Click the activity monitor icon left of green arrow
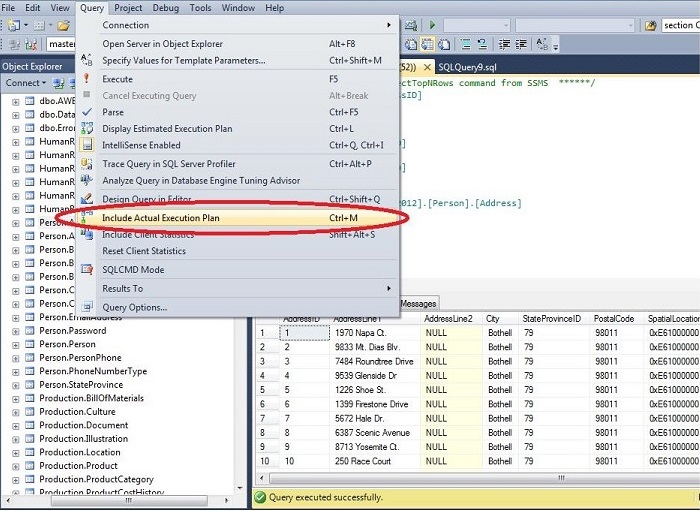 pos(411,25)
